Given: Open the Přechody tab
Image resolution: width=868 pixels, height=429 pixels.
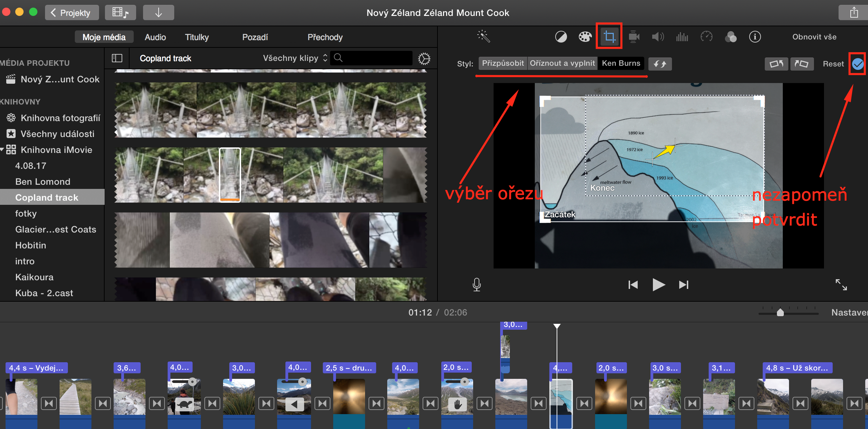Looking at the screenshot, I should point(325,37).
